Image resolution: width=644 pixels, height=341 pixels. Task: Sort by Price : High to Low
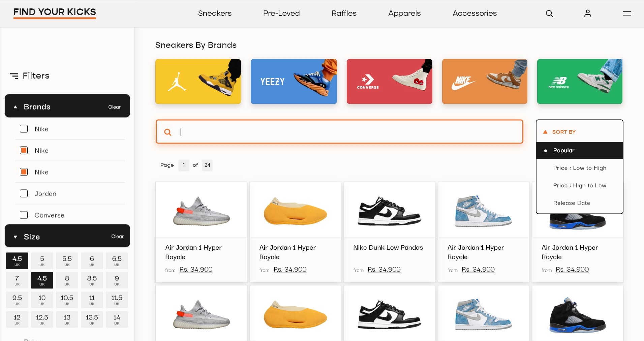pos(580,186)
